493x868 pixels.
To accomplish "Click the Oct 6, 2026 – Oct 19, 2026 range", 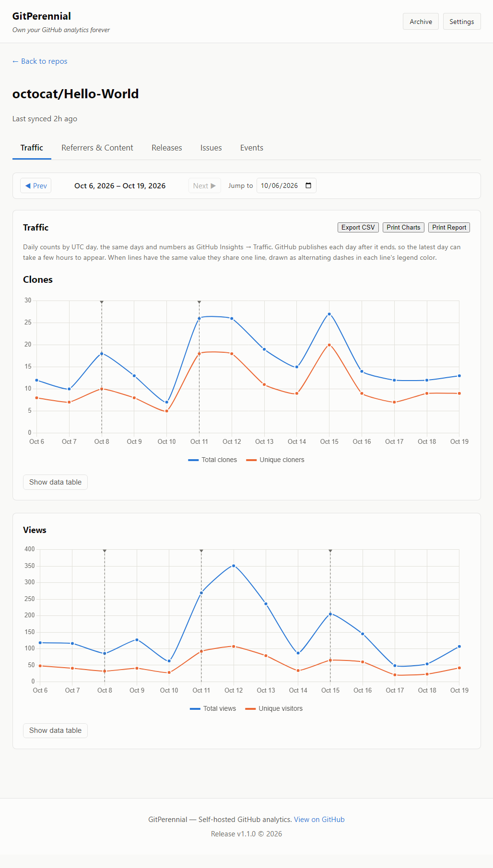I will pyautogui.click(x=120, y=186).
